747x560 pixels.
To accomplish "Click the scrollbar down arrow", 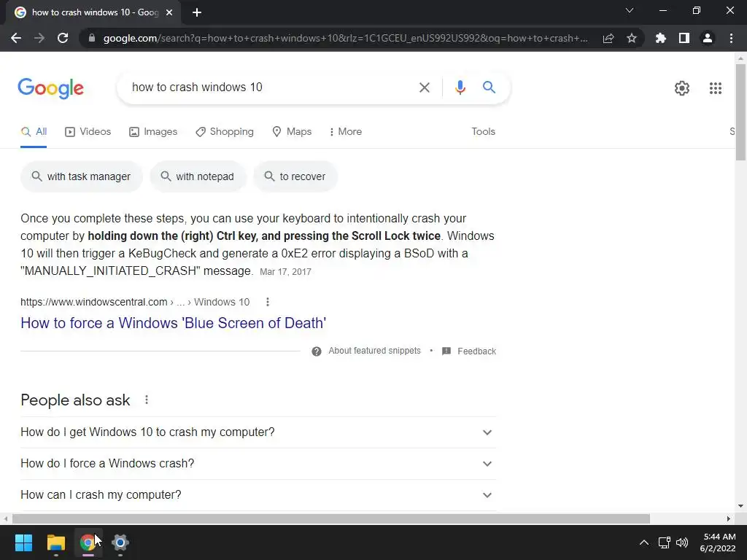I will 740,506.
